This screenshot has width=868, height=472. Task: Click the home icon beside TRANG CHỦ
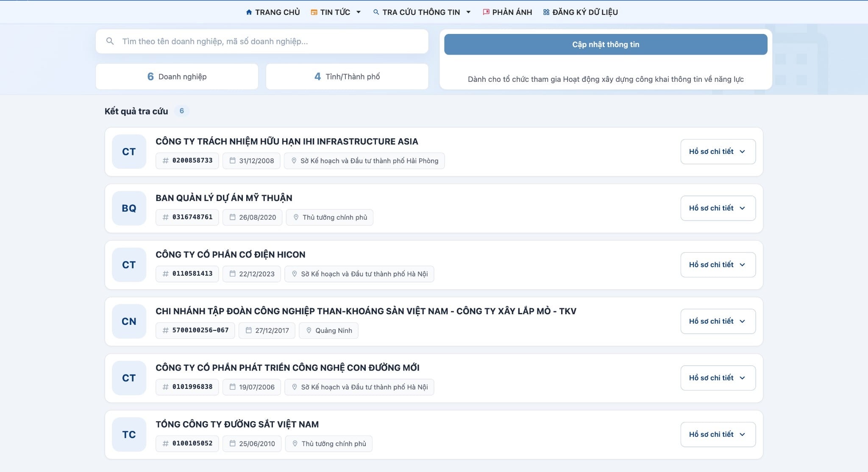click(x=249, y=12)
